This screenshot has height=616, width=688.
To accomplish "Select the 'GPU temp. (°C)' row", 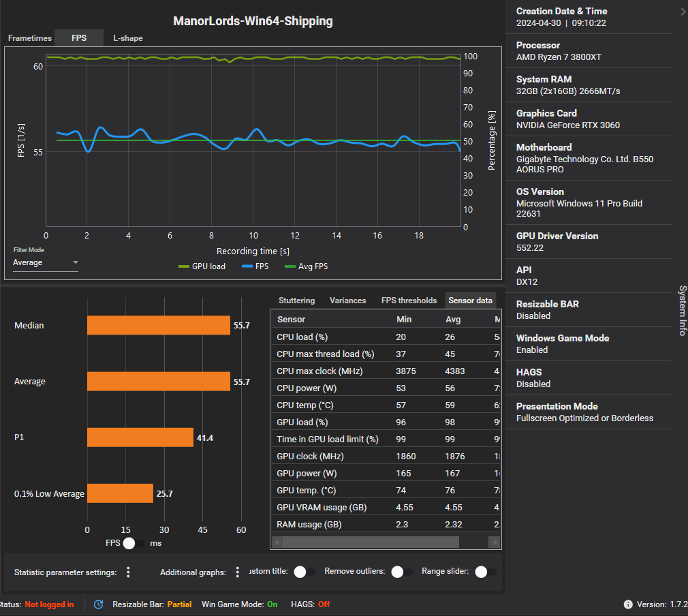I will 386,491.
